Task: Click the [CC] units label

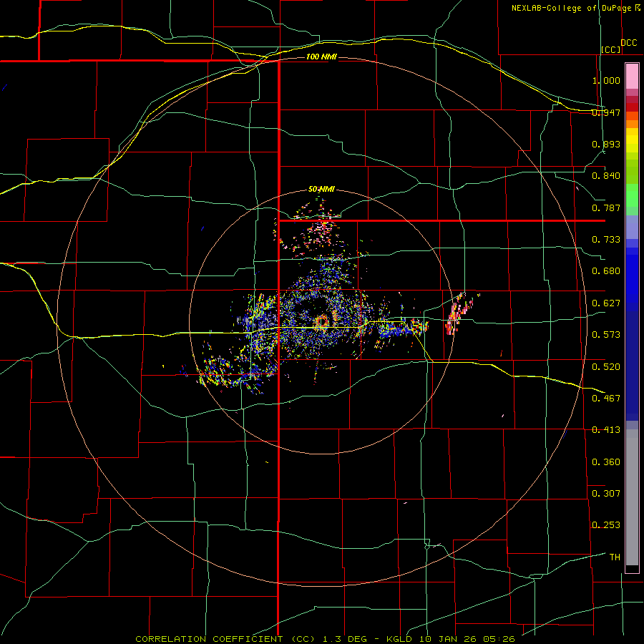Action: (611, 49)
